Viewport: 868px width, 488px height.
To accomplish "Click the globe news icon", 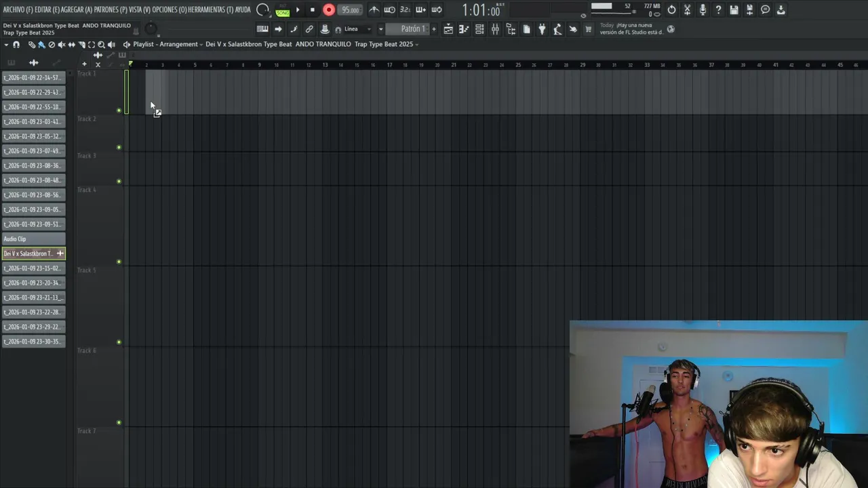I will coord(671,29).
